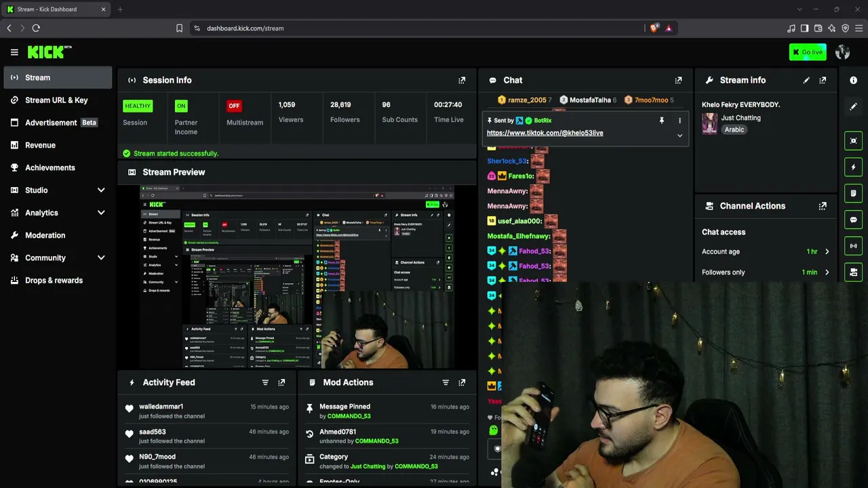Pop out the Channel Actions panel
This screenshot has height=488, width=868.
[823, 206]
